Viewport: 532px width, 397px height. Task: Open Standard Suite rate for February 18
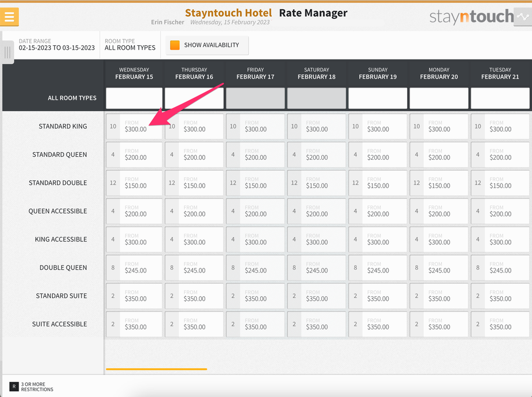pyautogui.click(x=316, y=296)
